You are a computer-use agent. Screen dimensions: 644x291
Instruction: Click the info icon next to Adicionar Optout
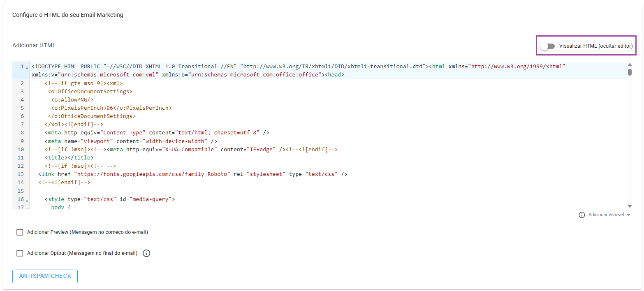coord(146,253)
